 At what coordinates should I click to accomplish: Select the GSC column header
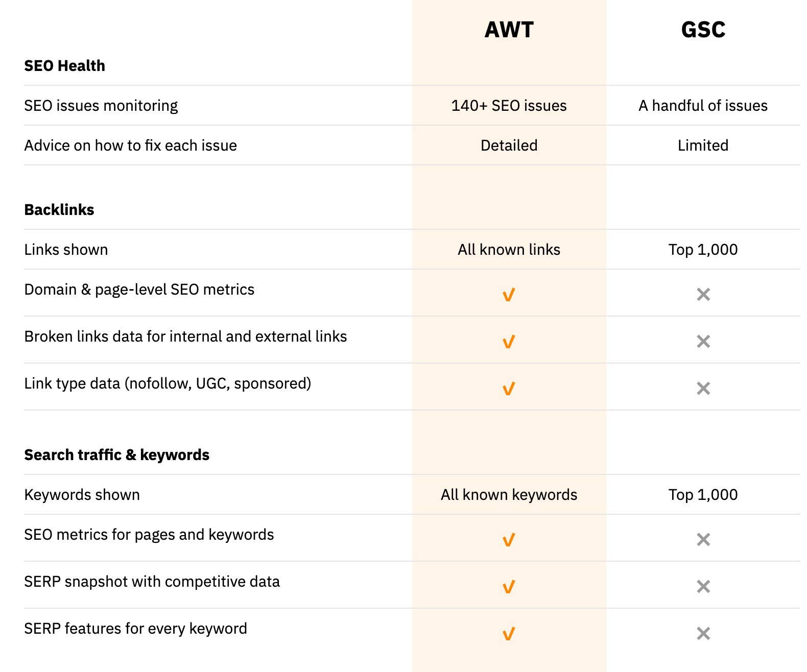(x=703, y=30)
